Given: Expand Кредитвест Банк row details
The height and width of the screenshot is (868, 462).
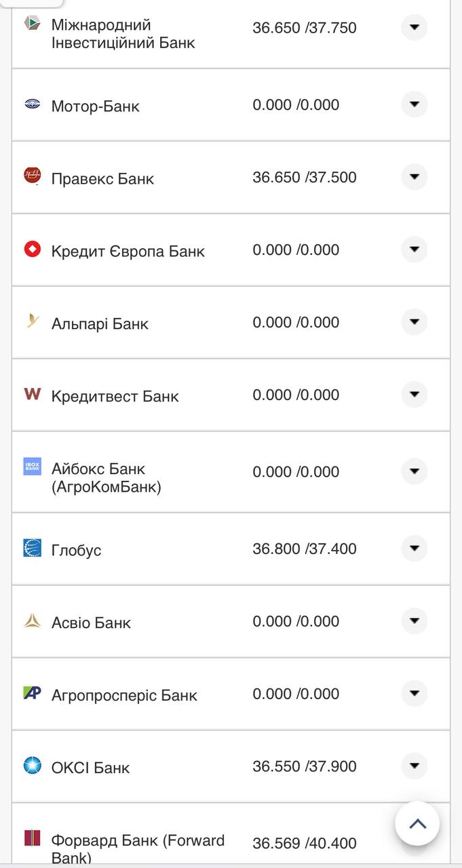Looking at the screenshot, I should (415, 395).
